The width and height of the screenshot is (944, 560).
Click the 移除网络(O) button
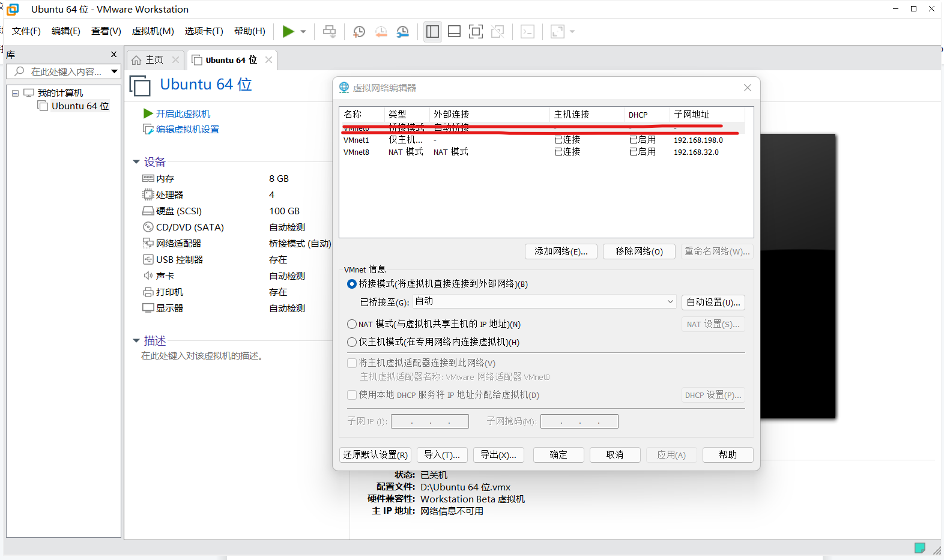pyautogui.click(x=639, y=251)
